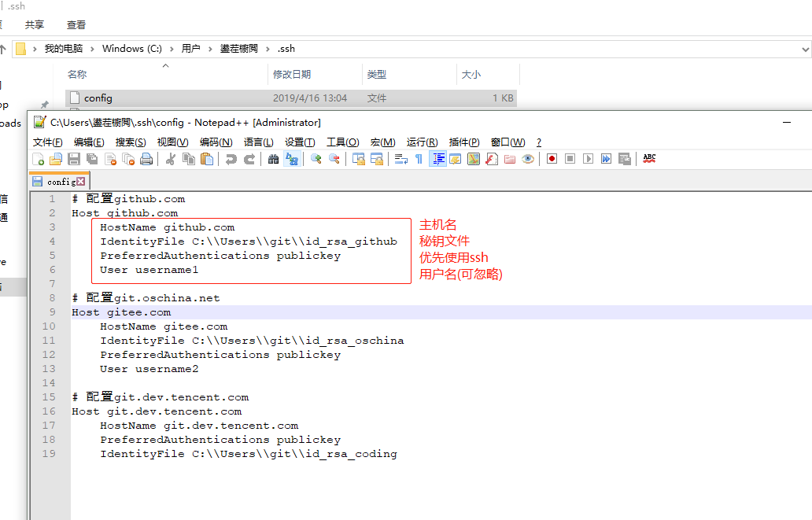Open the 窗口(W) menu
Image resolution: width=812 pixels, height=520 pixels.
point(508,142)
